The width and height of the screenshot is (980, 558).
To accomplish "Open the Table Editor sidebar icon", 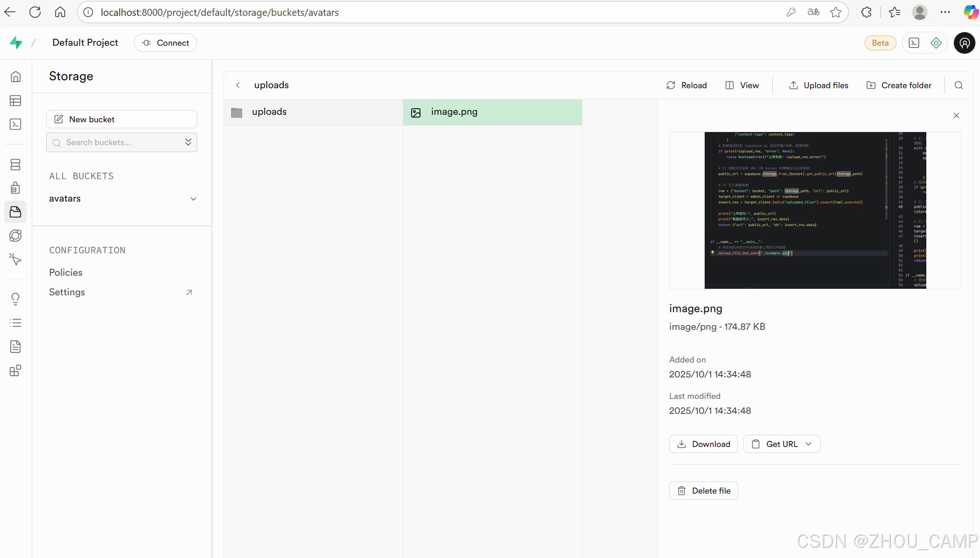I will (x=15, y=100).
